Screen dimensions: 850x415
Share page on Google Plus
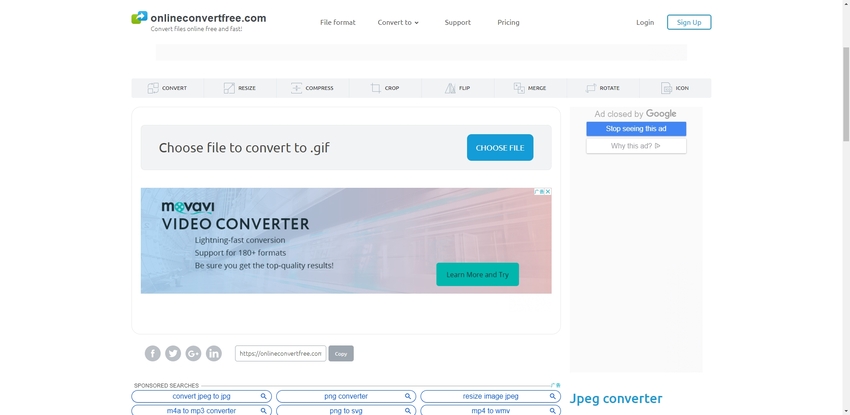click(194, 354)
